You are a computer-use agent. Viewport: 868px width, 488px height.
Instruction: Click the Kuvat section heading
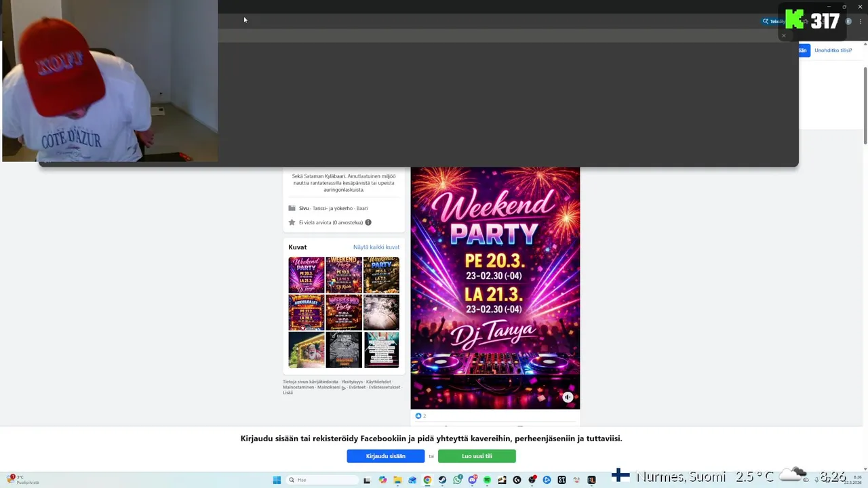click(298, 247)
